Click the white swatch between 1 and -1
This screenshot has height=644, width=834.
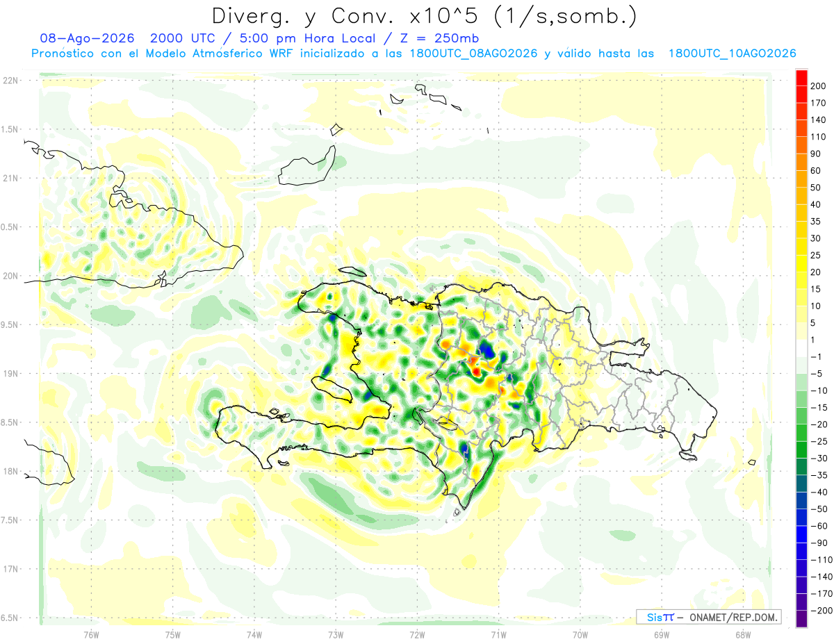coord(801,348)
